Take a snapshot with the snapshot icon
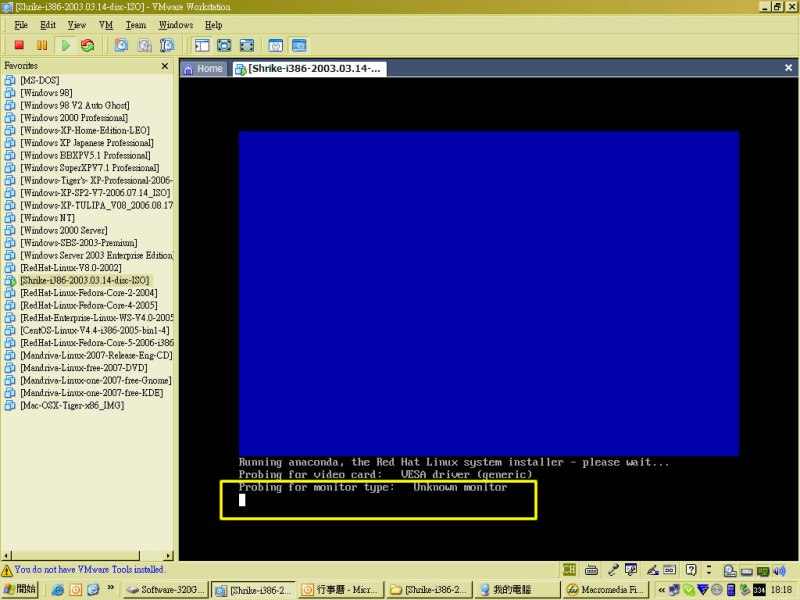 click(121, 45)
